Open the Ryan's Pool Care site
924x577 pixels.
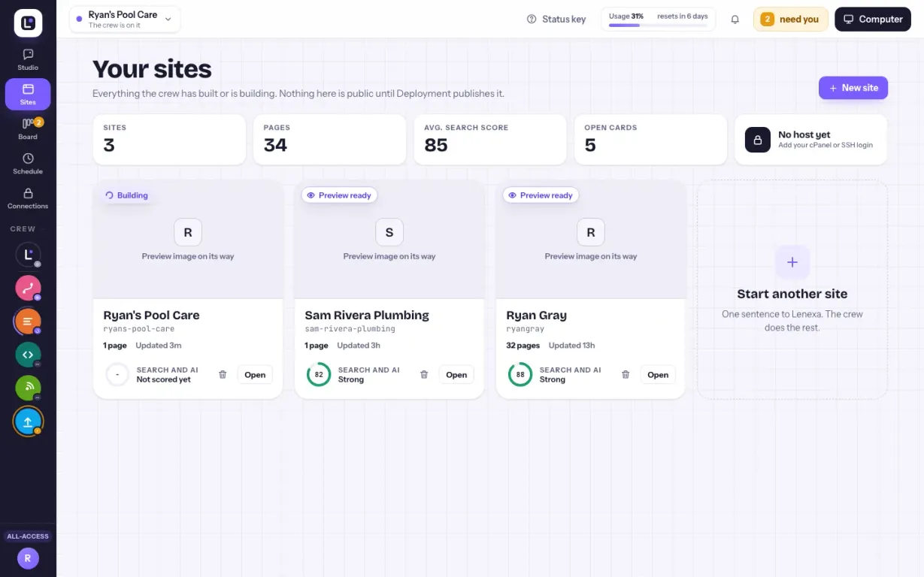coord(255,375)
